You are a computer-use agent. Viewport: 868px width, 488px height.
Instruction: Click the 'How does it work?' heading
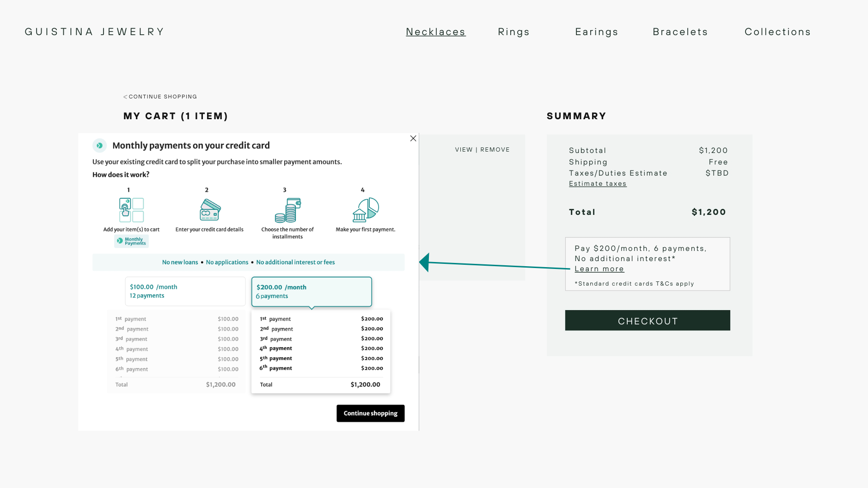121,175
